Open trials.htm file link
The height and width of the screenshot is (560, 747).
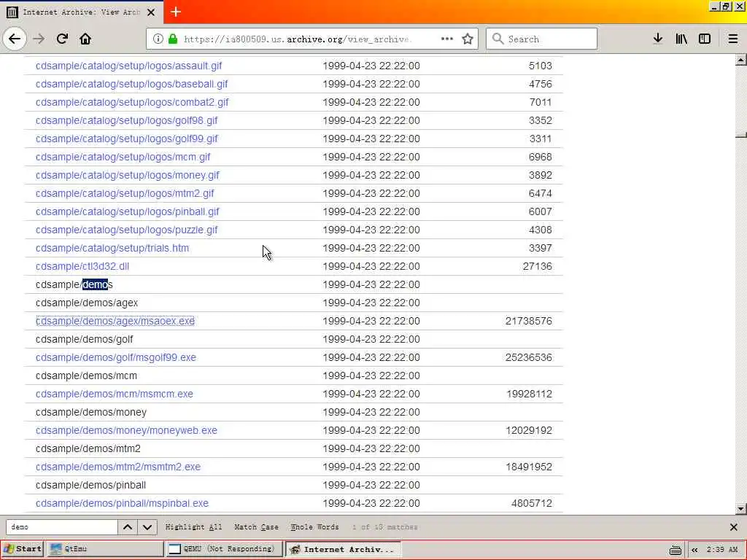click(112, 248)
